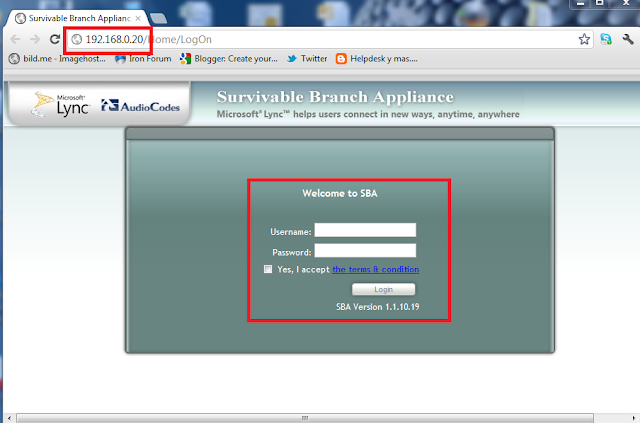Restore the browser window size

(600, 3)
